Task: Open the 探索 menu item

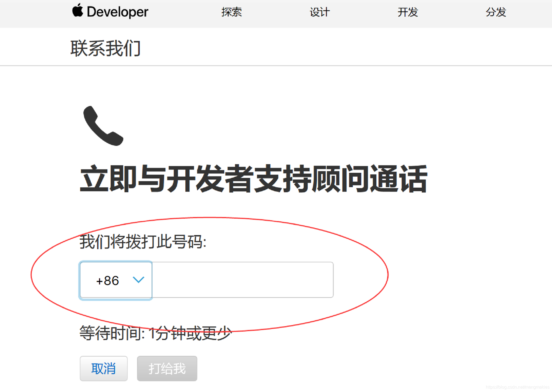Action: click(x=231, y=12)
